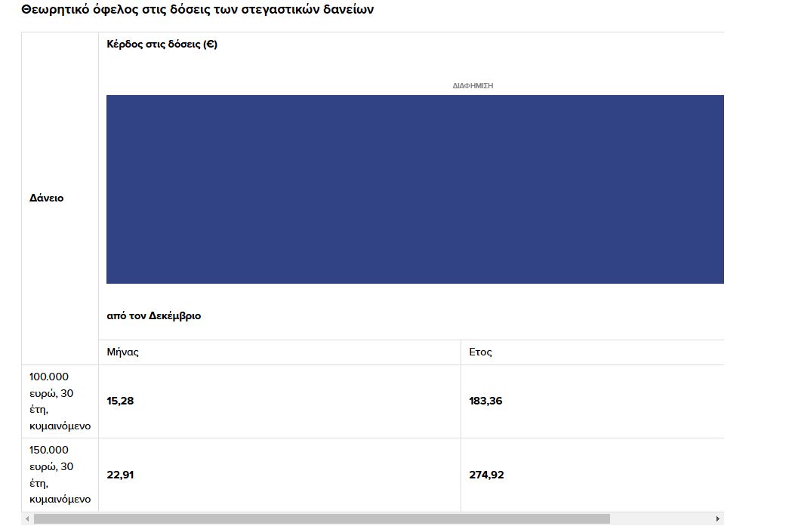Image resolution: width=795 pixels, height=532 pixels.
Task: Click the από τον Δεκέμβριο text
Action: 154,316
